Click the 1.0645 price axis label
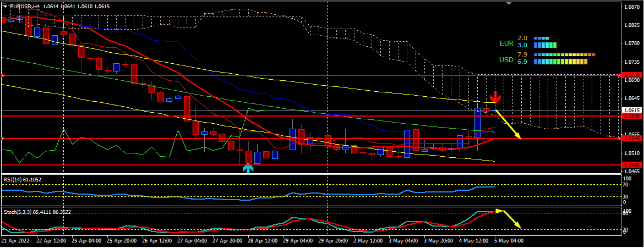The height and width of the screenshot is (248, 644). (x=632, y=98)
